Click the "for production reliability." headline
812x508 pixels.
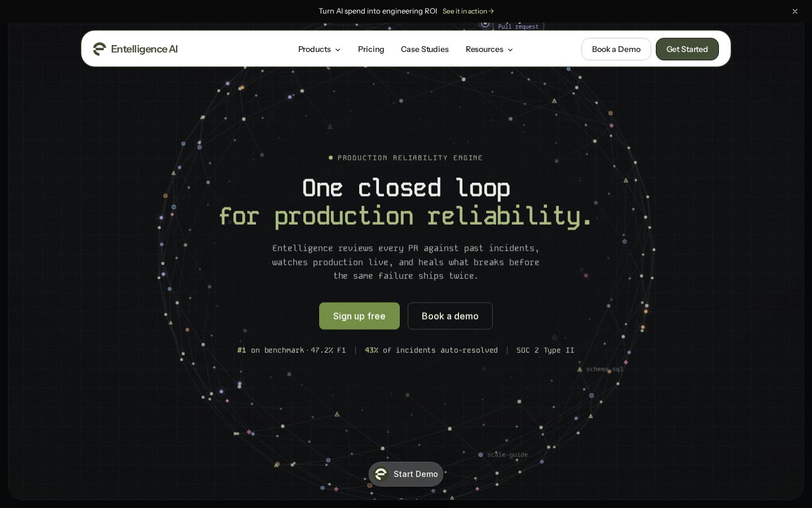pos(406,216)
